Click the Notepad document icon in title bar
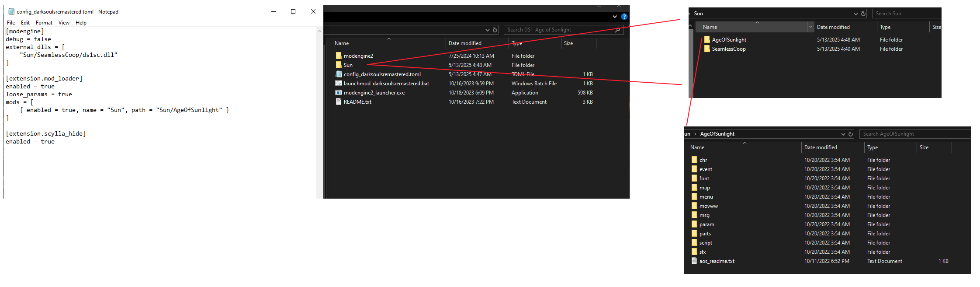This screenshot has width=980, height=287. [x=11, y=12]
